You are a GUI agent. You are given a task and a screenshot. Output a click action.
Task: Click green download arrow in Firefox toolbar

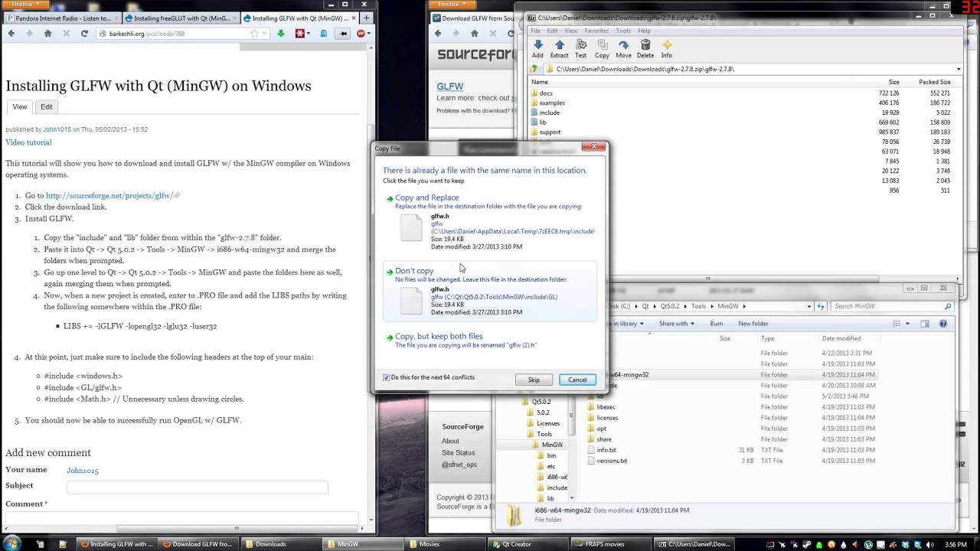(x=281, y=34)
